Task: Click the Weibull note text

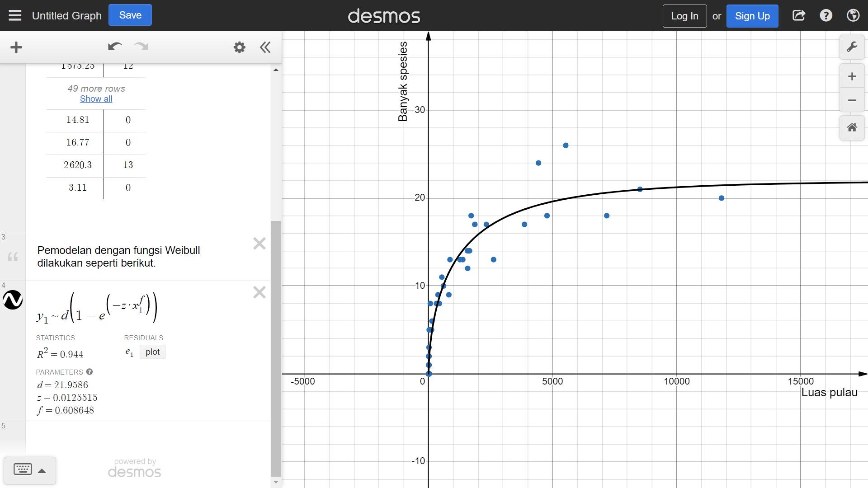Action: click(118, 257)
